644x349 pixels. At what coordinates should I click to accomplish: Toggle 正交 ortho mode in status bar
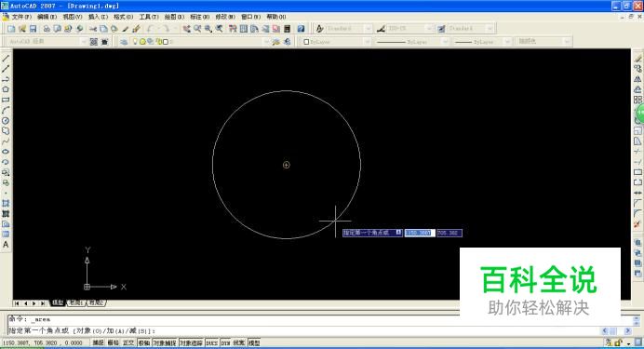pyautogui.click(x=128, y=342)
